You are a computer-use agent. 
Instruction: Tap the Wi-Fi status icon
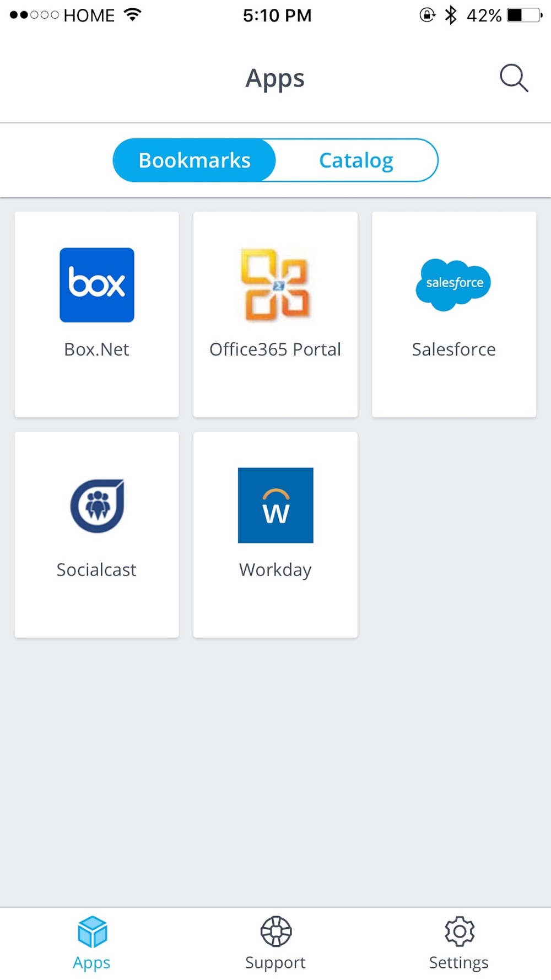[x=133, y=15]
